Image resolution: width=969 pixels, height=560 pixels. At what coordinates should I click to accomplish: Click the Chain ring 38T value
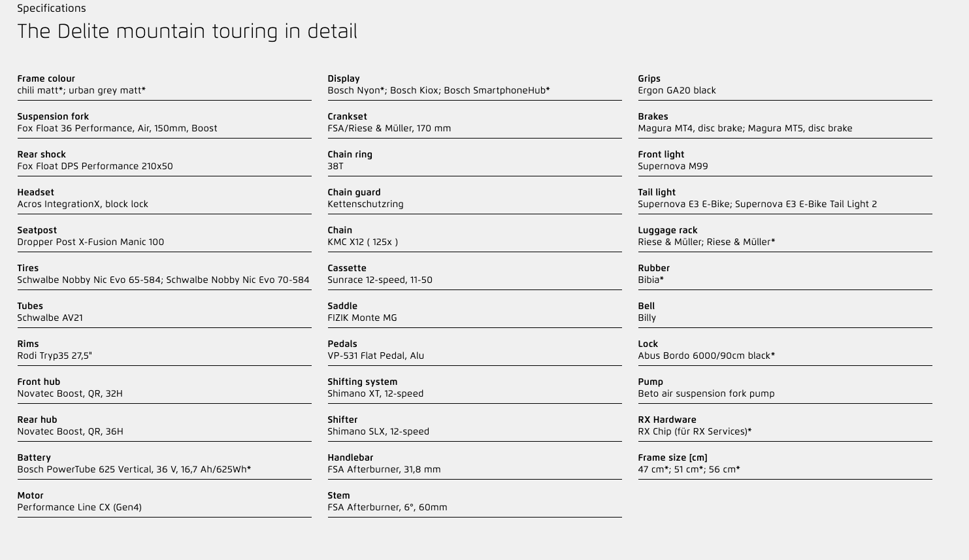[x=336, y=167]
